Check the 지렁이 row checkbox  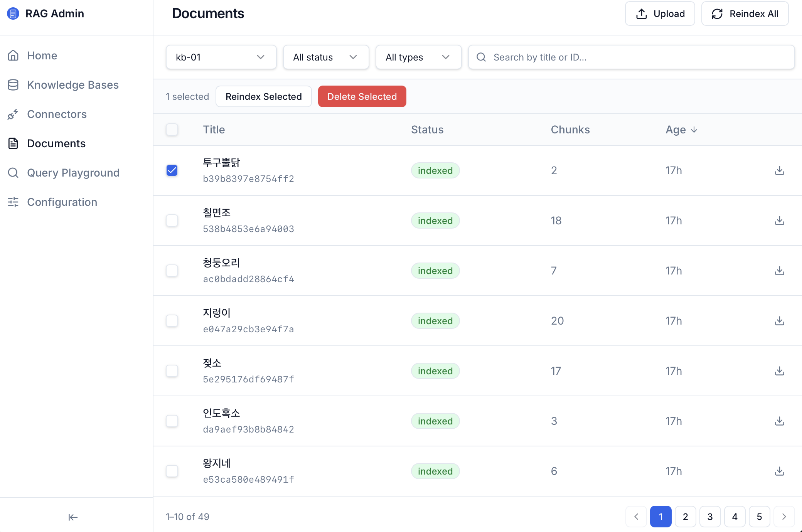pyautogui.click(x=172, y=321)
